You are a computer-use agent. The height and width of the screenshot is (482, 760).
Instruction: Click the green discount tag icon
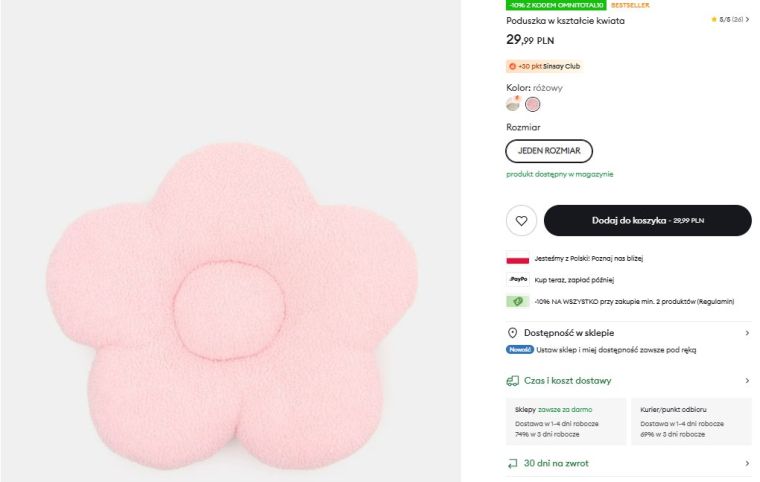coord(517,301)
